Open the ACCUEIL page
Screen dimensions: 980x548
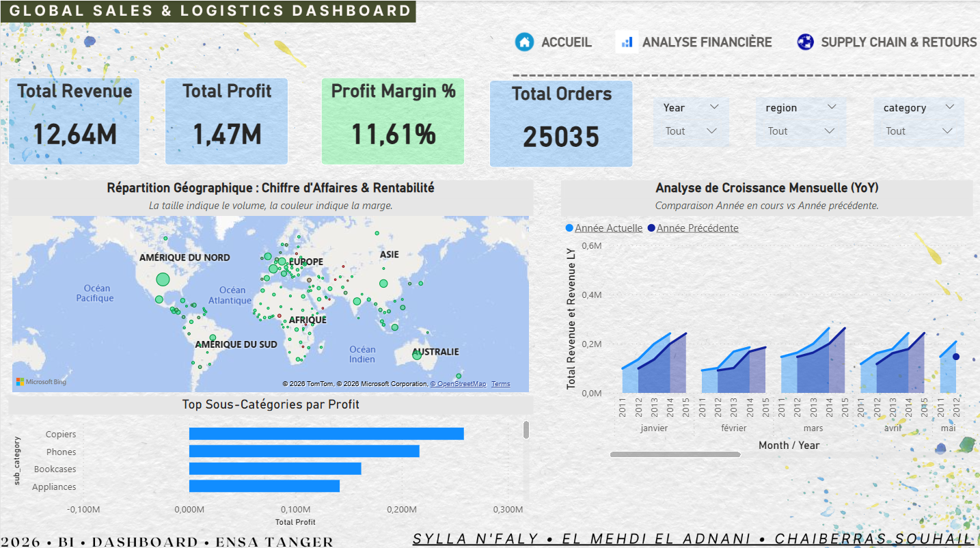click(x=567, y=42)
